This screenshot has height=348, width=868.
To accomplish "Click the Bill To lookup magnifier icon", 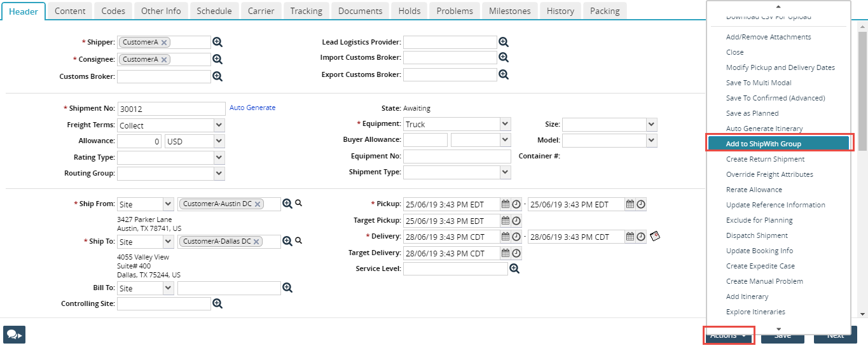I will (x=287, y=288).
